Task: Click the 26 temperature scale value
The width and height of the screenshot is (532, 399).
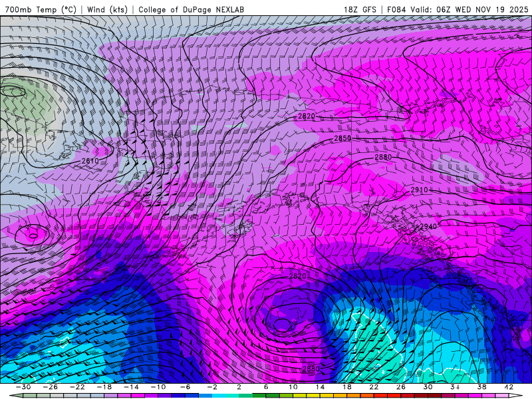Action: pos(401,387)
